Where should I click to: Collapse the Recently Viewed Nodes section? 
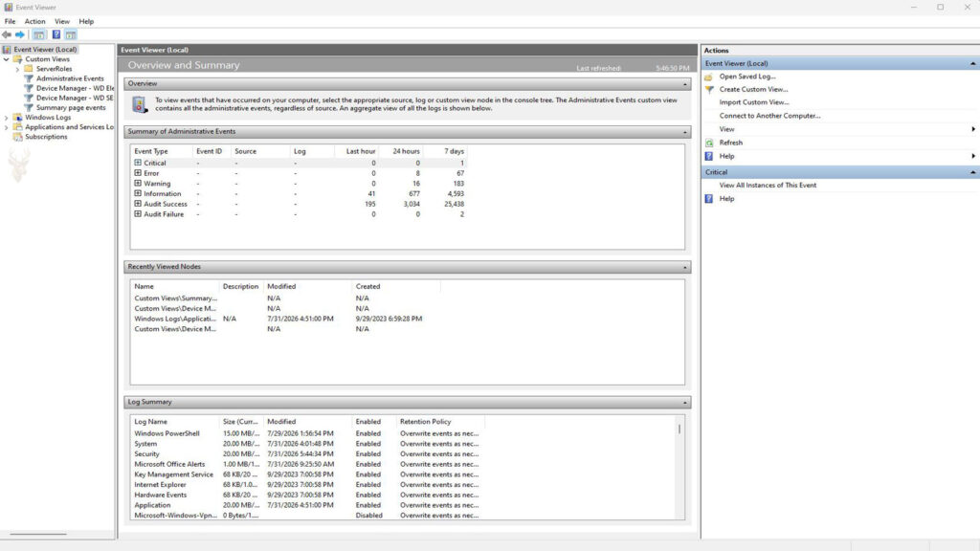tap(685, 267)
